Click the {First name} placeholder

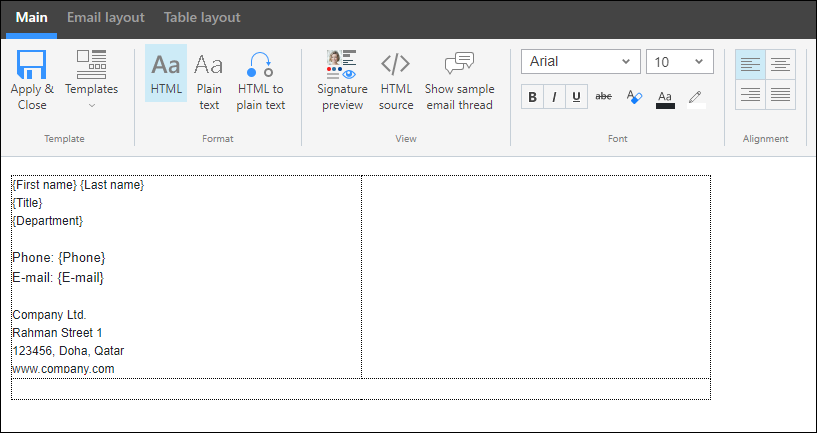[45, 184]
